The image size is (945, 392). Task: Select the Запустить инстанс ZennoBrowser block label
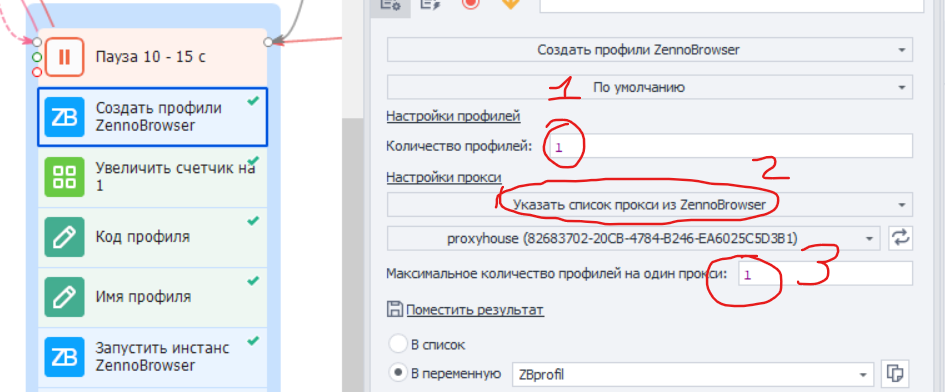pos(163,357)
